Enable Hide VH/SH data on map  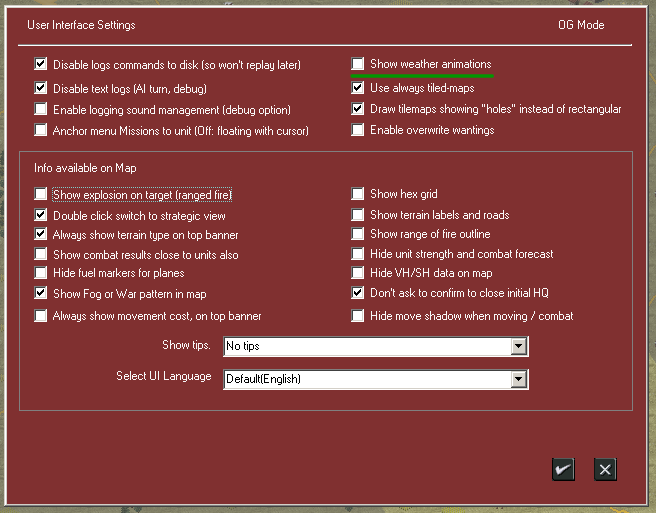click(x=358, y=273)
